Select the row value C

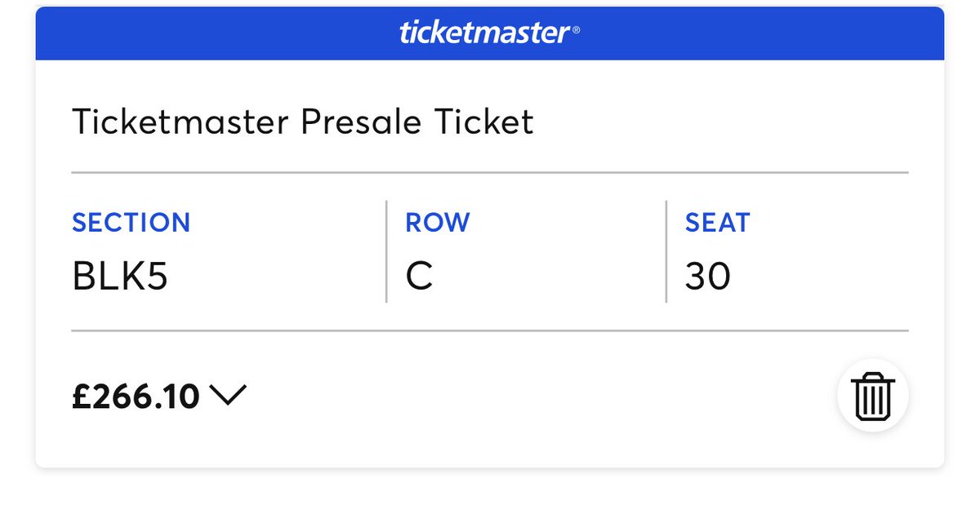coord(419,278)
